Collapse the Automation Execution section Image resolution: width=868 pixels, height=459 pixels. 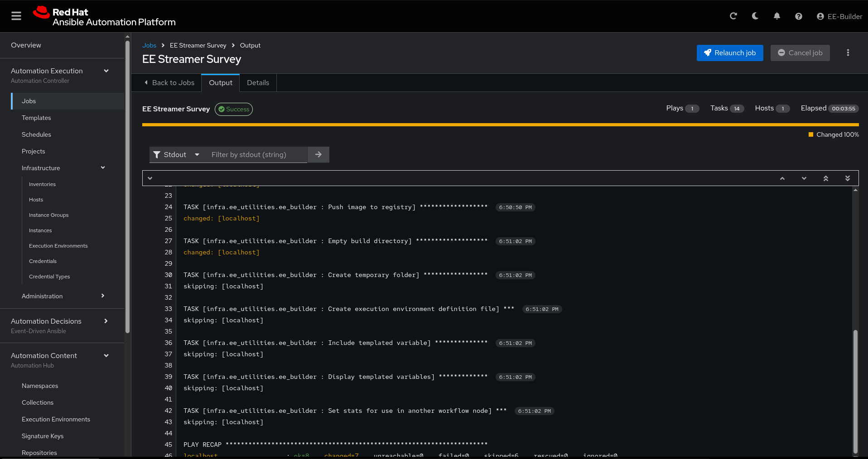pyautogui.click(x=106, y=71)
